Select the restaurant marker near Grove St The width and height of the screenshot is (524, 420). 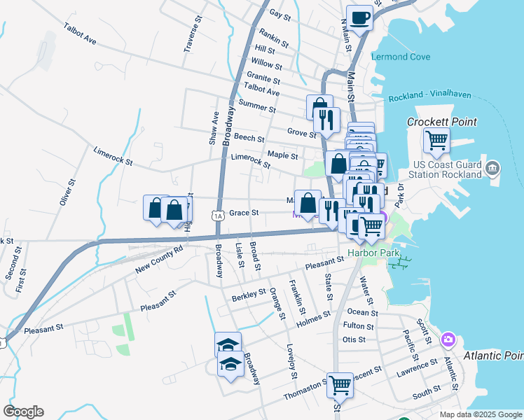pos(326,120)
